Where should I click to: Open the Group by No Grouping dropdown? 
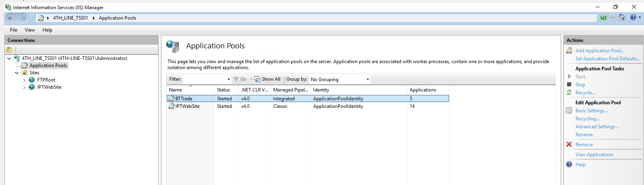point(368,79)
